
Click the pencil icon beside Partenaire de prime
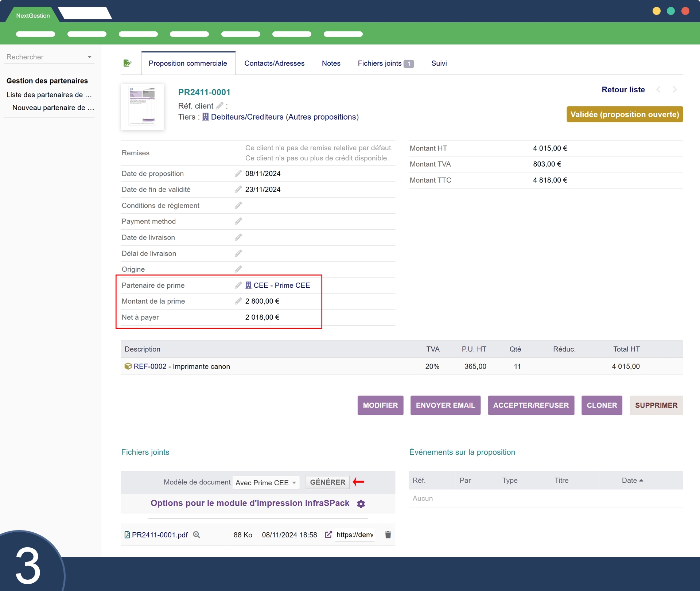(238, 285)
